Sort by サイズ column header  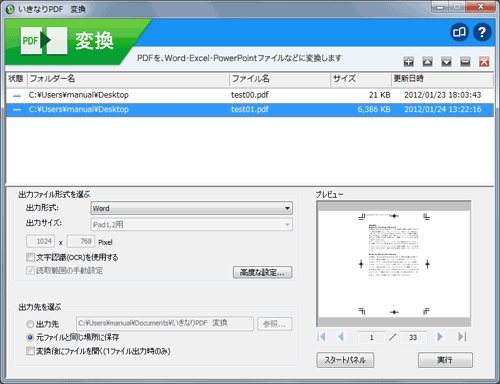(x=361, y=79)
